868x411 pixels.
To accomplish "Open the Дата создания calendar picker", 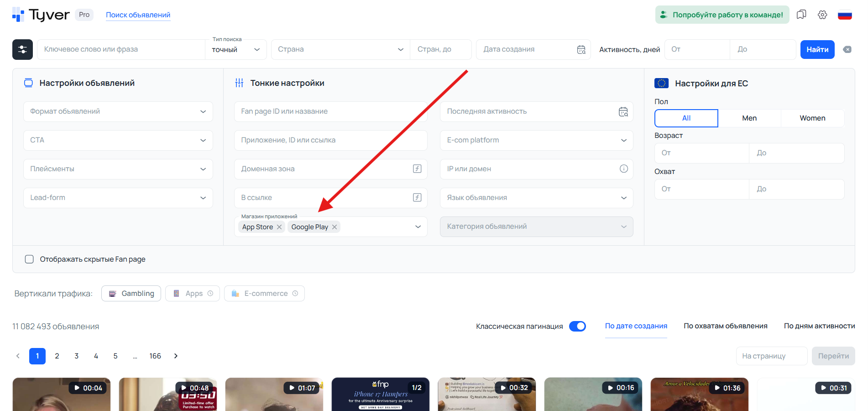I will (581, 49).
